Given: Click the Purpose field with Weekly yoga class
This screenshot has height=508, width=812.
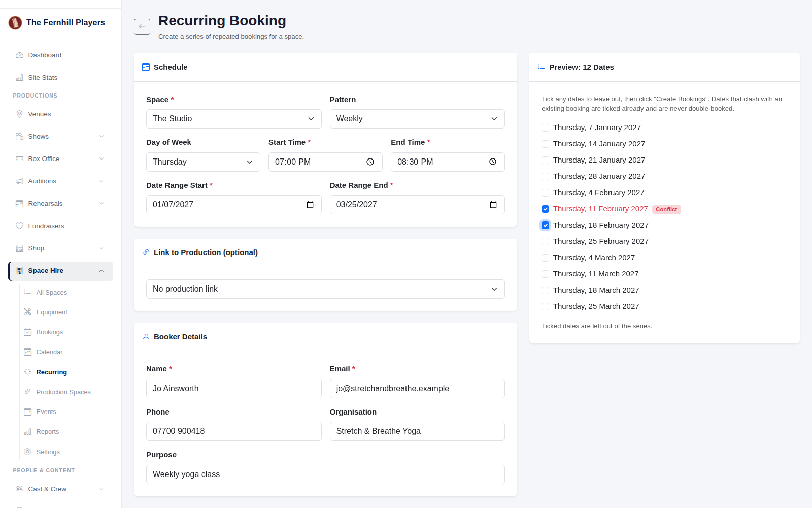Looking at the screenshot, I should 325,474.
